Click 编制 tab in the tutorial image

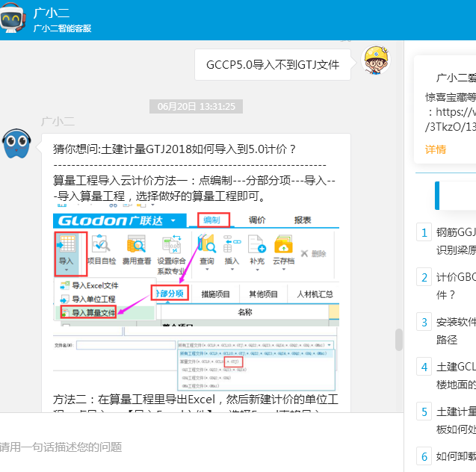coord(212,220)
